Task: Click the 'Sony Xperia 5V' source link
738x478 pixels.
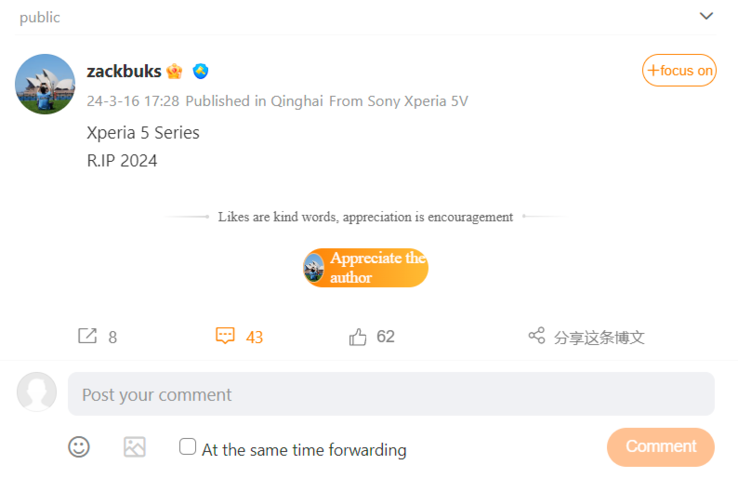Action: (x=418, y=101)
